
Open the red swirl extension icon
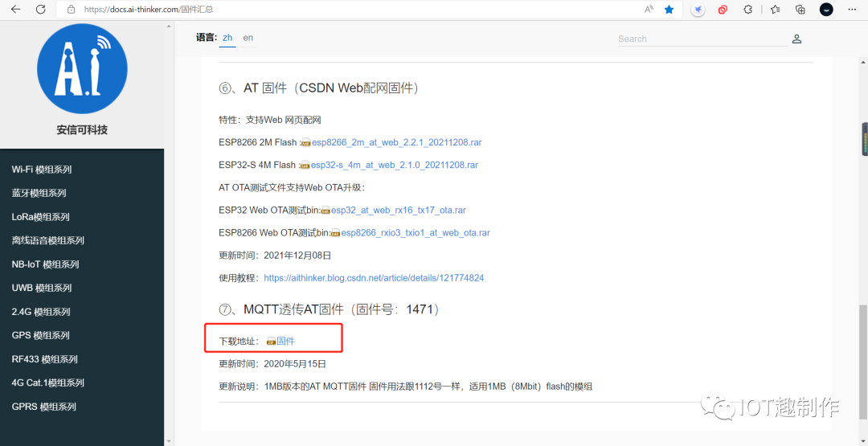pos(723,10)
